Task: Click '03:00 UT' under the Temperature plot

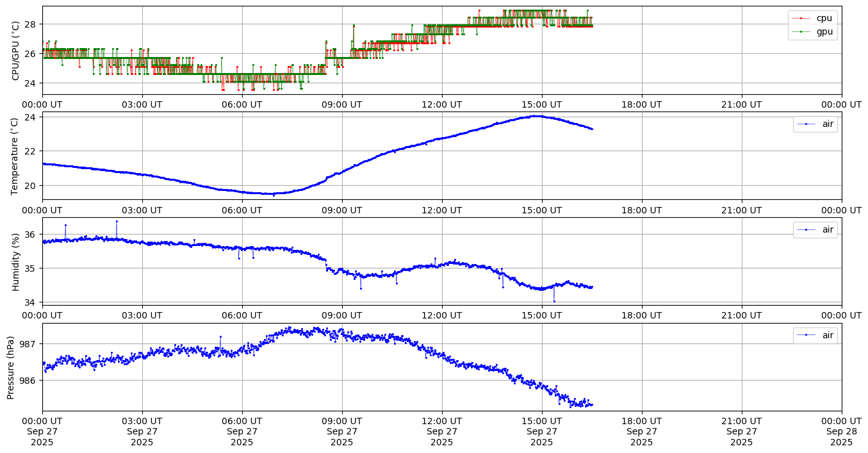Action: pos(142,210)
